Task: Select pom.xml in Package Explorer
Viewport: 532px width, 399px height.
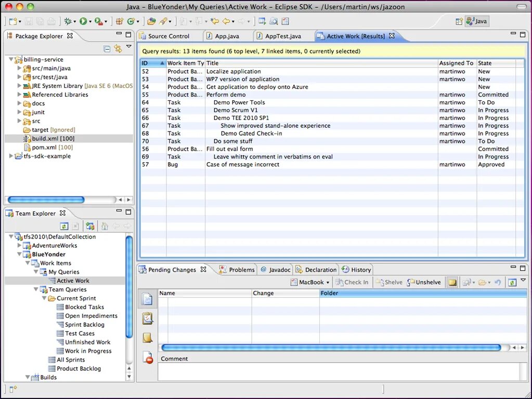Action: (x=48, y=147)
